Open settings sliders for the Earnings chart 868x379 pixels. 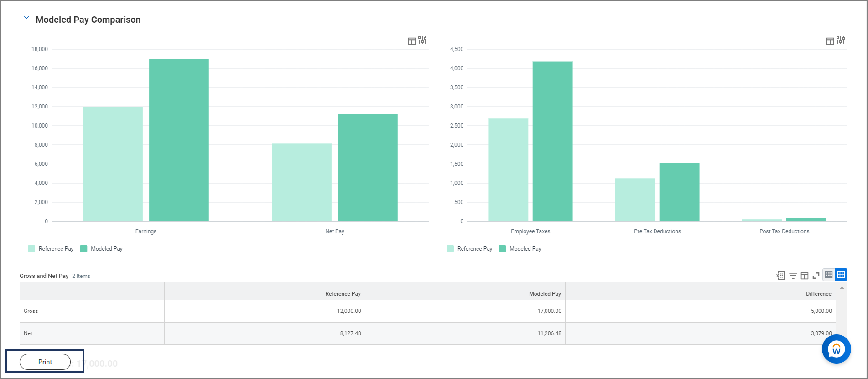point(423,40)
